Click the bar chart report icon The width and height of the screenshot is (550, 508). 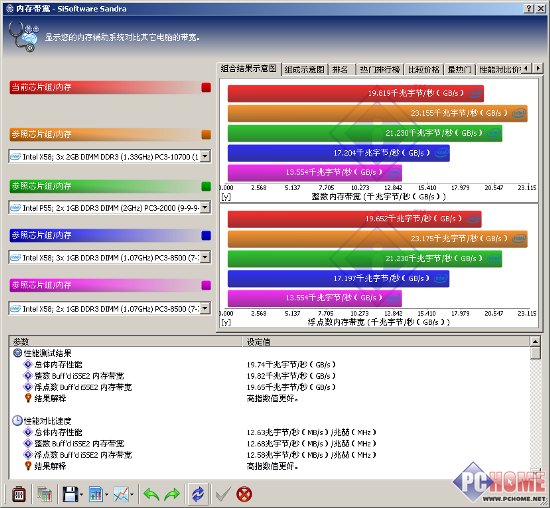point(95,494)
